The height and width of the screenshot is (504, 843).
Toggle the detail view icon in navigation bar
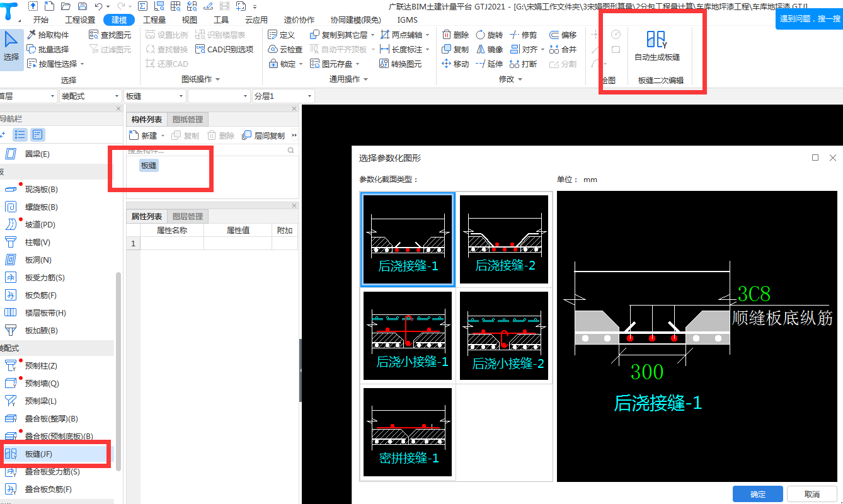pos(38,134)
